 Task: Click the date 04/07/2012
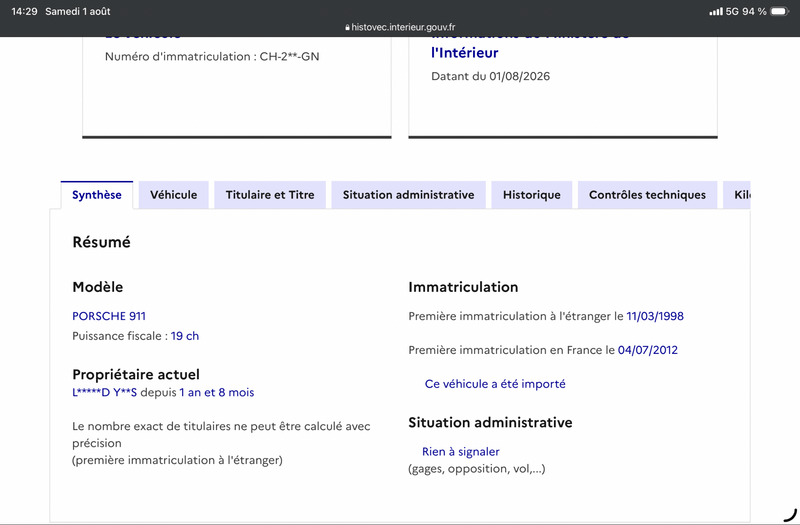[x=647, y=350]
